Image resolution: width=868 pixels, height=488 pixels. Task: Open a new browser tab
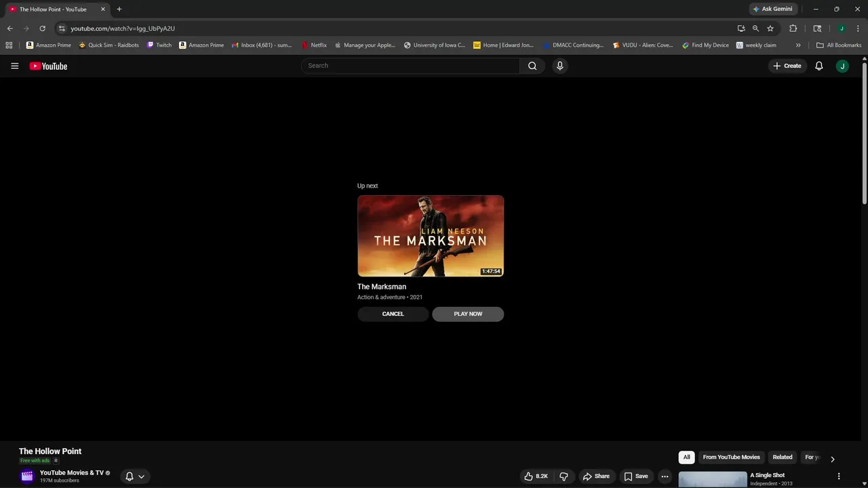[119, 9]
